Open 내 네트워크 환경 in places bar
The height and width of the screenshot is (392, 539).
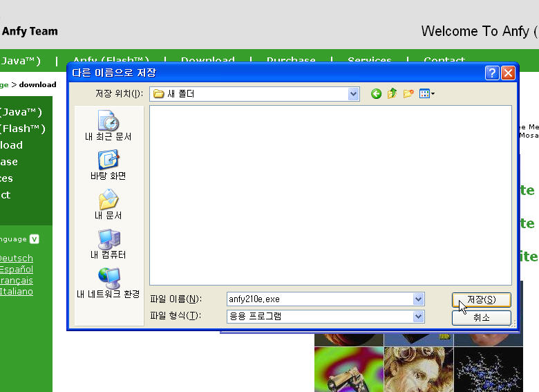coord(108,283)
